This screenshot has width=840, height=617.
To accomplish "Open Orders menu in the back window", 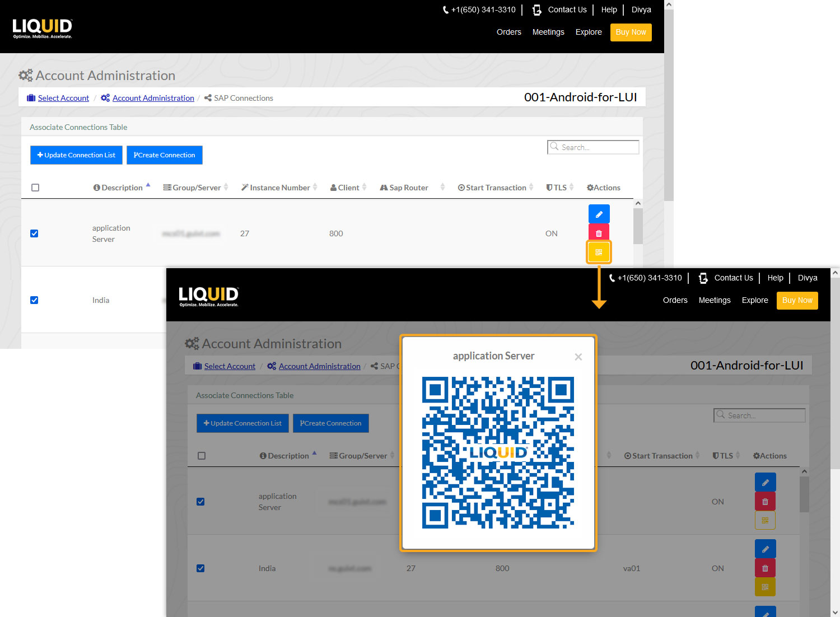I will 508,32.
